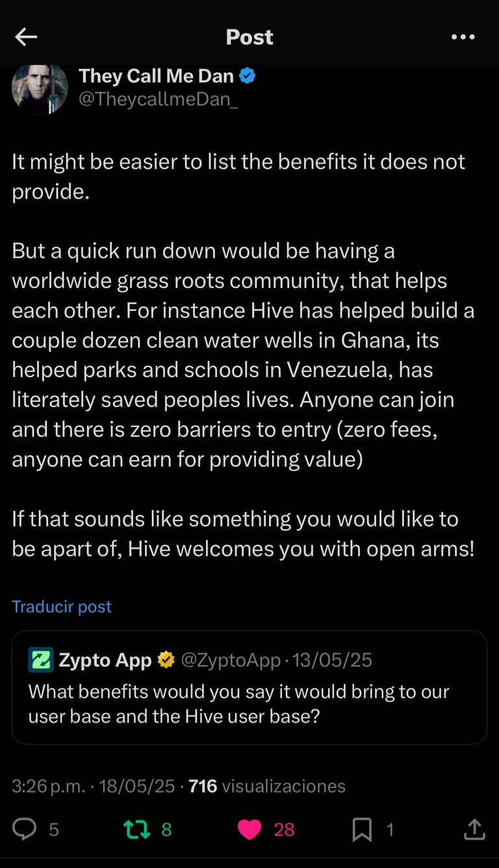Tap the Zypto App name in quoted post
Screen dimensions: 499x868
(x=105, y=660)
